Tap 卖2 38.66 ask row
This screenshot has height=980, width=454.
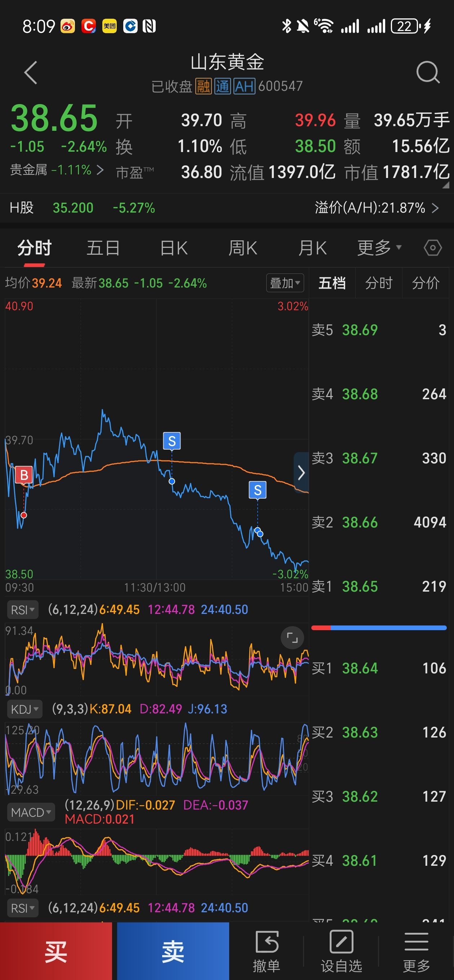click(379, 522)
